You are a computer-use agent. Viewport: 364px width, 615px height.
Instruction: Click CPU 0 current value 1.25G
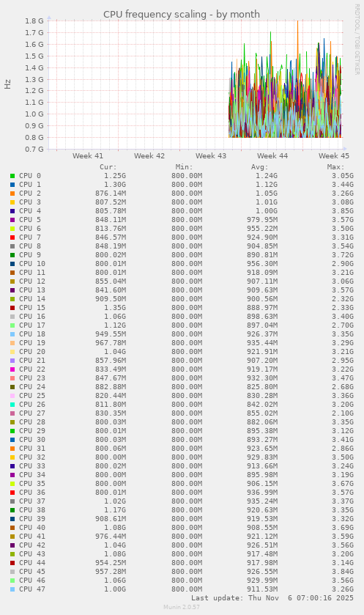point(115,176)
